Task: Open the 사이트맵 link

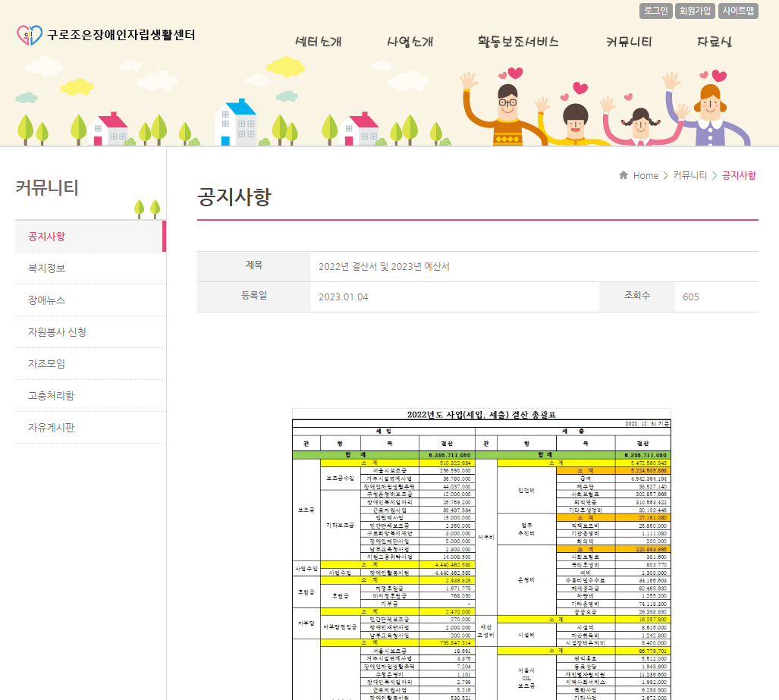Action: point(738,11)
